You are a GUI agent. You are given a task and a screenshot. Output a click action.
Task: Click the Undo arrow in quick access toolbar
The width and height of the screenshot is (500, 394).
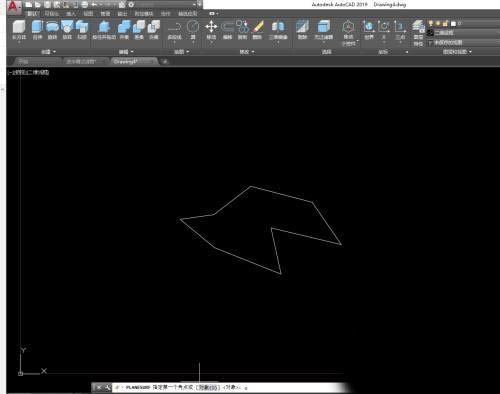coord(94,5)
